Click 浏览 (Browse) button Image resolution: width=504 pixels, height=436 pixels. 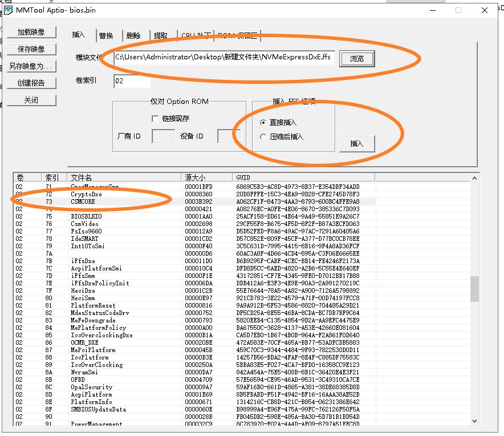click(x=357, y=59)
